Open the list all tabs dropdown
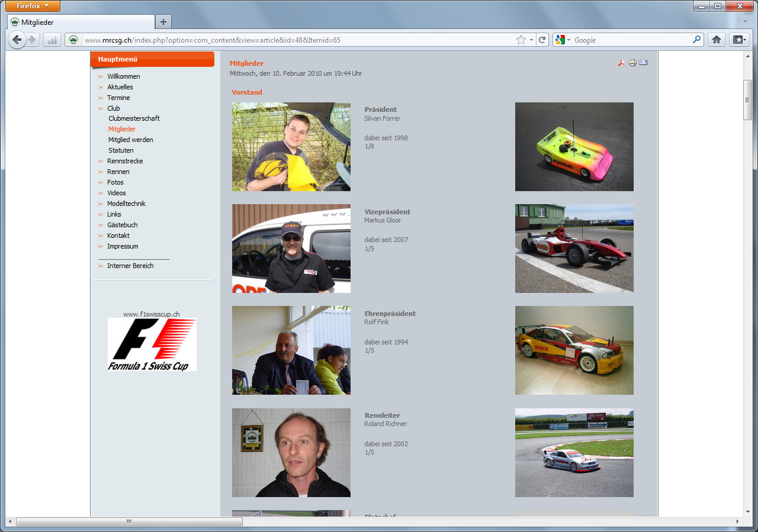 746,22
